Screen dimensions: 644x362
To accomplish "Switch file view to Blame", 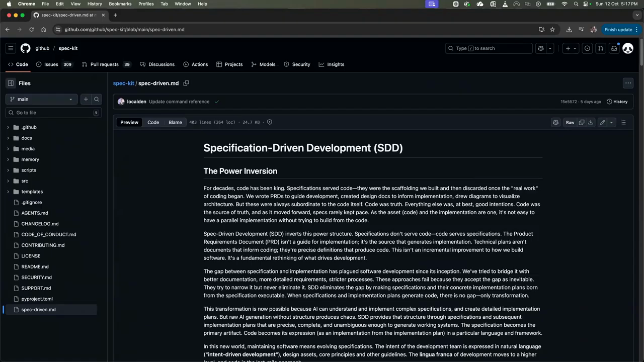I will pos(175,122).
